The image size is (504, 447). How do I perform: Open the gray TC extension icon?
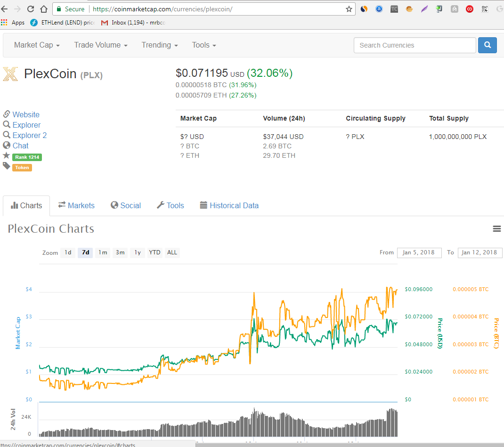tap(394, 9)
